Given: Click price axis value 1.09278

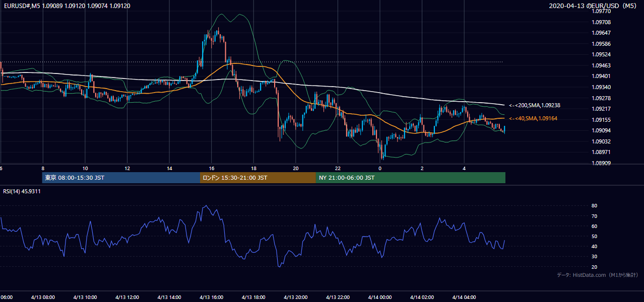Looking at the screenshot, I should click(x=602, y=98).
